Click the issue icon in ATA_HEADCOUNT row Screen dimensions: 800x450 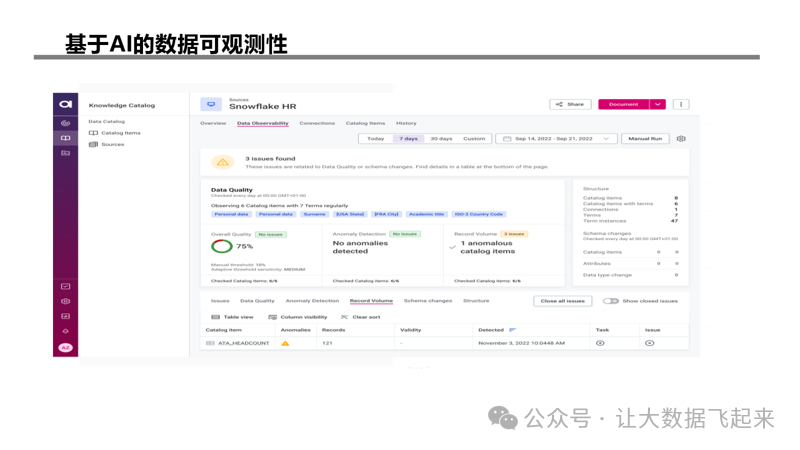pyautogui.click(x=649, y=343)
